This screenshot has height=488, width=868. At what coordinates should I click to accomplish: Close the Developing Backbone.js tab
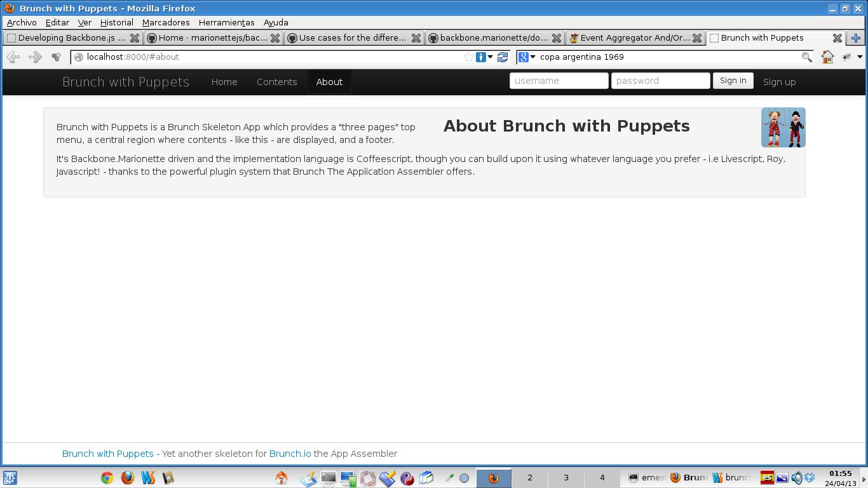point(135,38)
